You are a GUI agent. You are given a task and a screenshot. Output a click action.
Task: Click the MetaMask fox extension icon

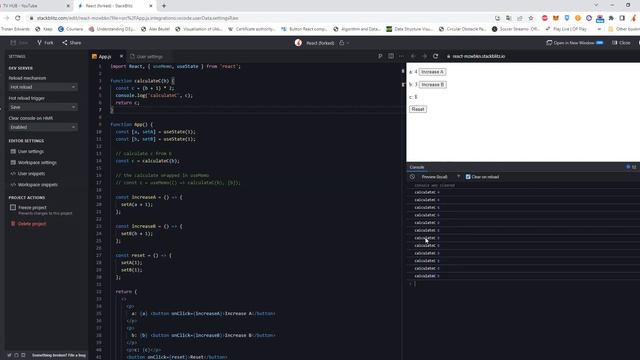pyautogui.click(x=556, y=18)
